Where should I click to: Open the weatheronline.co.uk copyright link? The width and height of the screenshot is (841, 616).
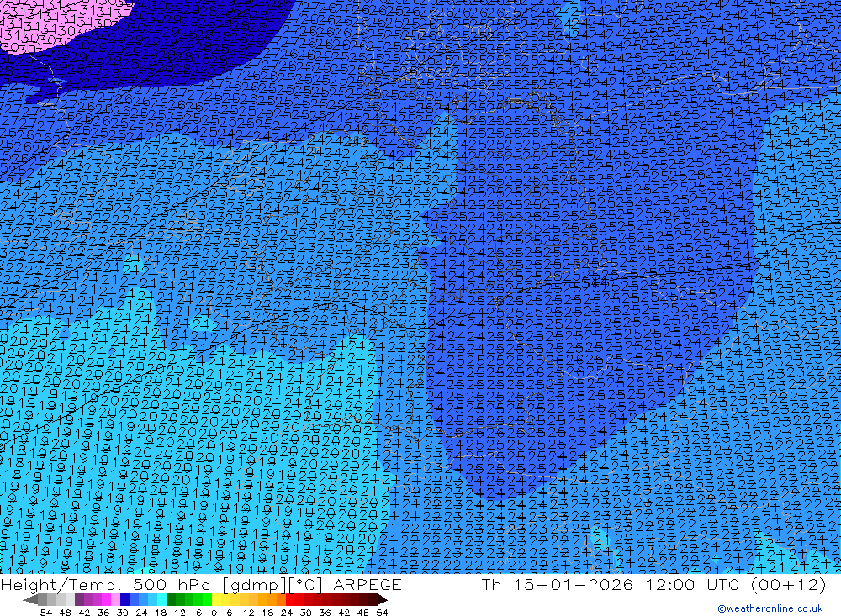click(x=770, y=608)
